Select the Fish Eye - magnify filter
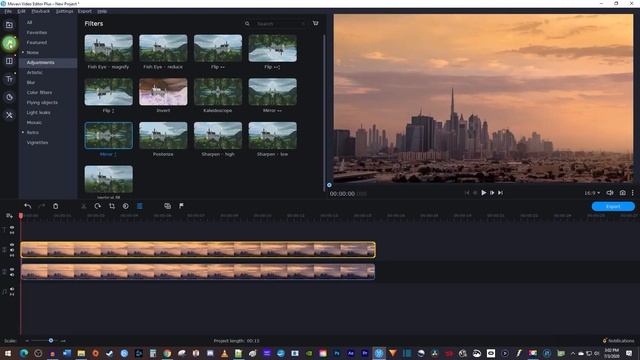 109,48
